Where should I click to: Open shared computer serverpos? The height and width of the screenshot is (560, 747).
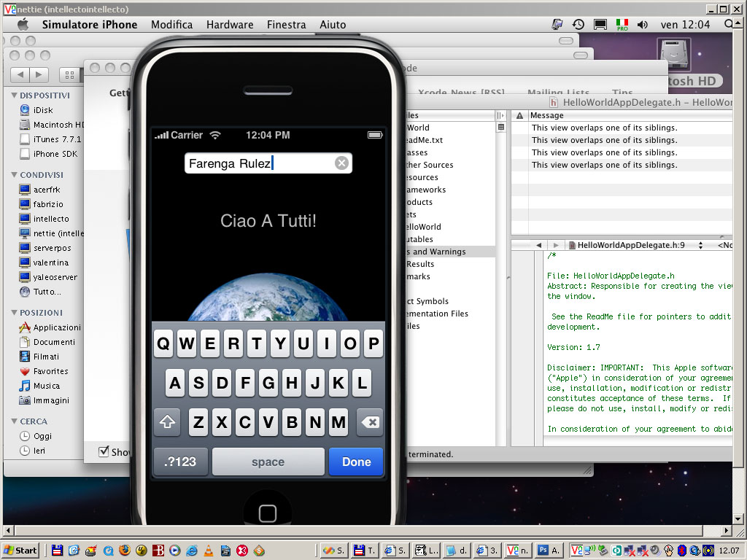click(45, 248)
